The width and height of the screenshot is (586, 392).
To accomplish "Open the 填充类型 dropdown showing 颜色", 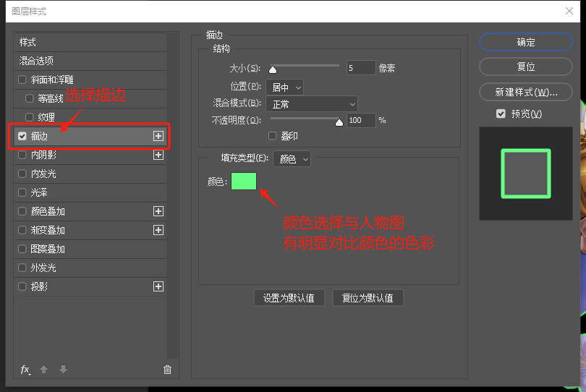I will point(292,159).
